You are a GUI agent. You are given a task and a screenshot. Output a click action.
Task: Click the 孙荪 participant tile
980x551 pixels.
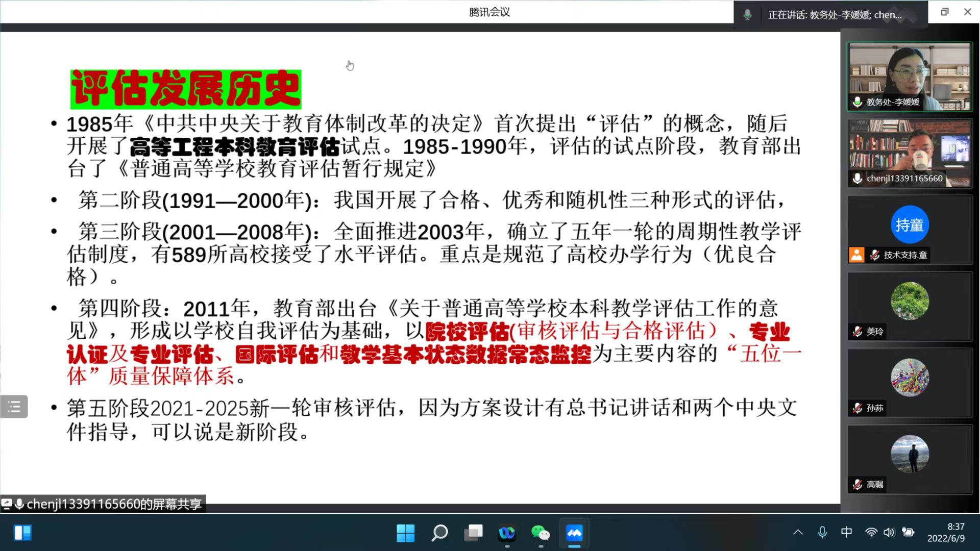click(910, 383)
